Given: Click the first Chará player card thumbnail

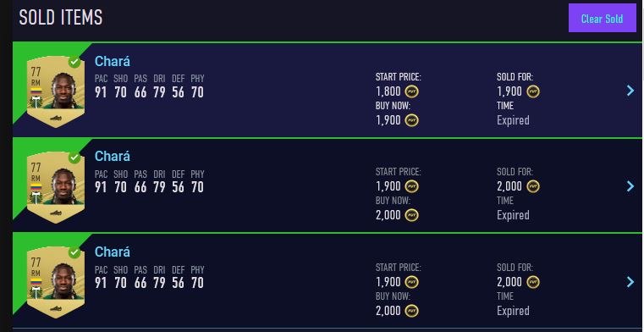Looking at the screenshot, I should click(x=56, y=91).
